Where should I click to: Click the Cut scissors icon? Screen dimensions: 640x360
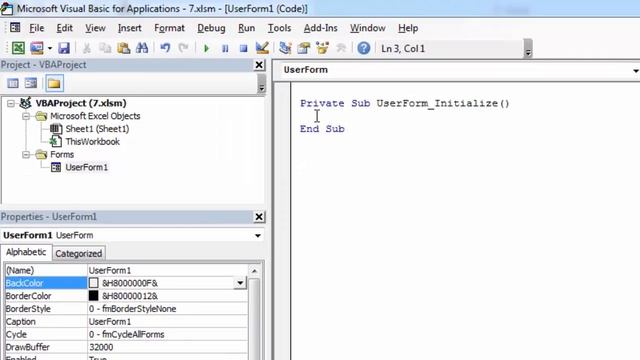point(87,48)
